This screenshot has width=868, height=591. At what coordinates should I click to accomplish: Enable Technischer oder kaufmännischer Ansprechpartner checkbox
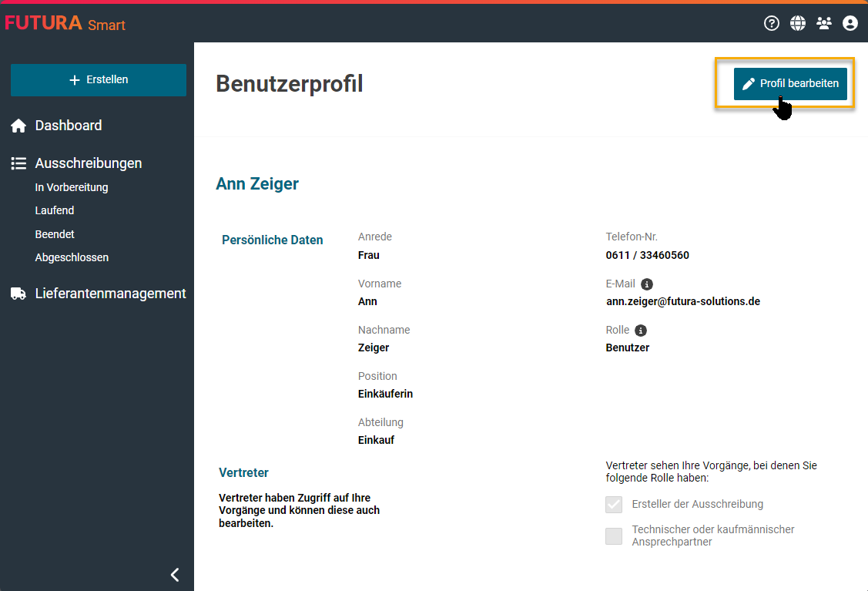tap(614, 536)
